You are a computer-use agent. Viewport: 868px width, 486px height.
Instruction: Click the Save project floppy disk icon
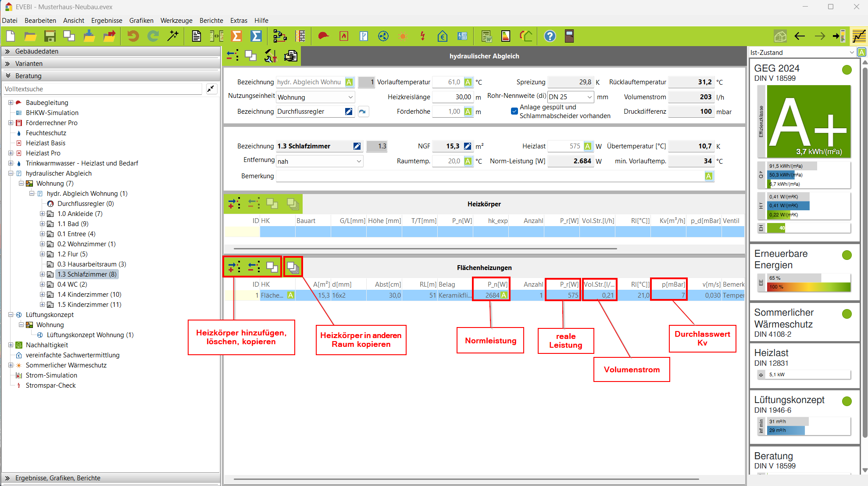50,36
